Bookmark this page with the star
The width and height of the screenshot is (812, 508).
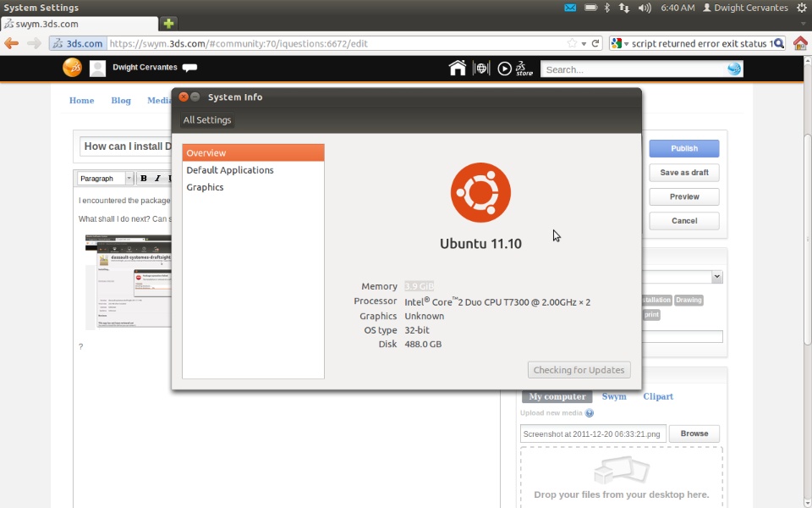[x=572, y=43]
